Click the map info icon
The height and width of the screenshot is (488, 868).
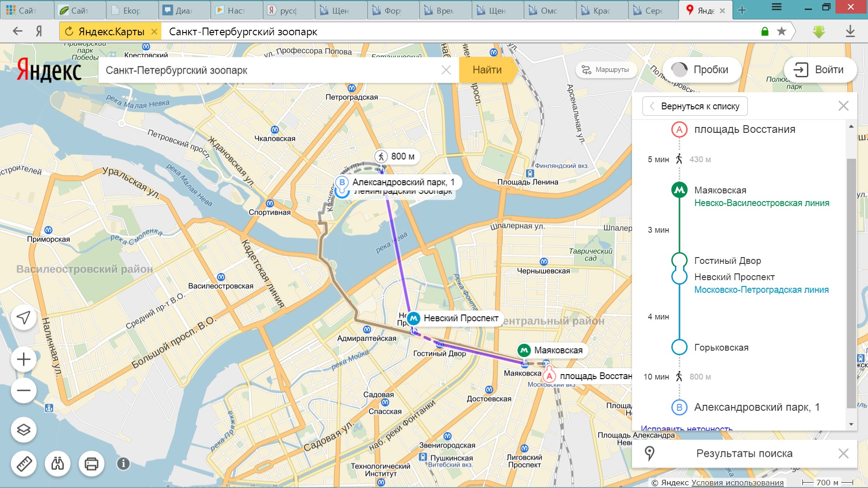pyautogui.click(x=123, y=464)
